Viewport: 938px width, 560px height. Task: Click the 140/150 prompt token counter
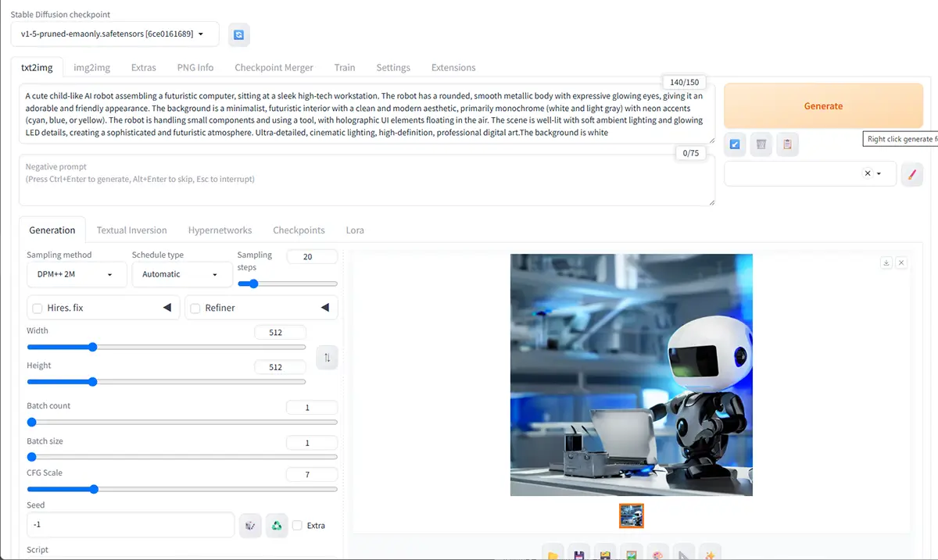click(x=685, y=82)
